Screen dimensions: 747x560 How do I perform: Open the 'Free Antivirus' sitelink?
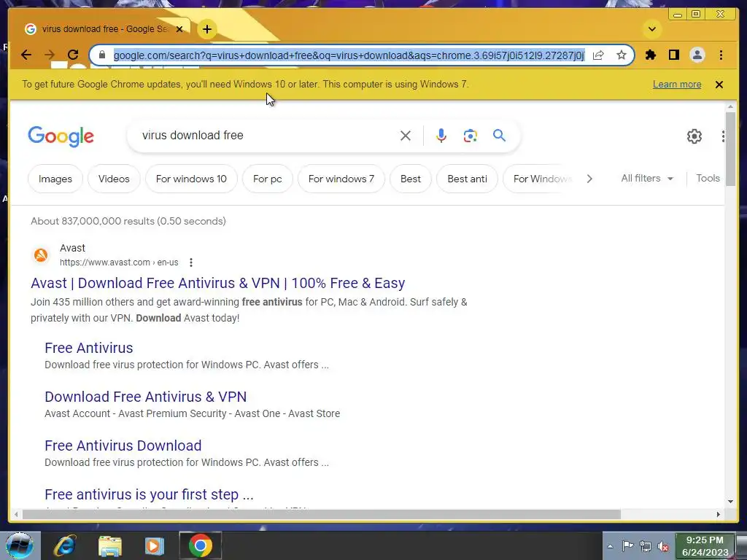click(x=88, y=348)
